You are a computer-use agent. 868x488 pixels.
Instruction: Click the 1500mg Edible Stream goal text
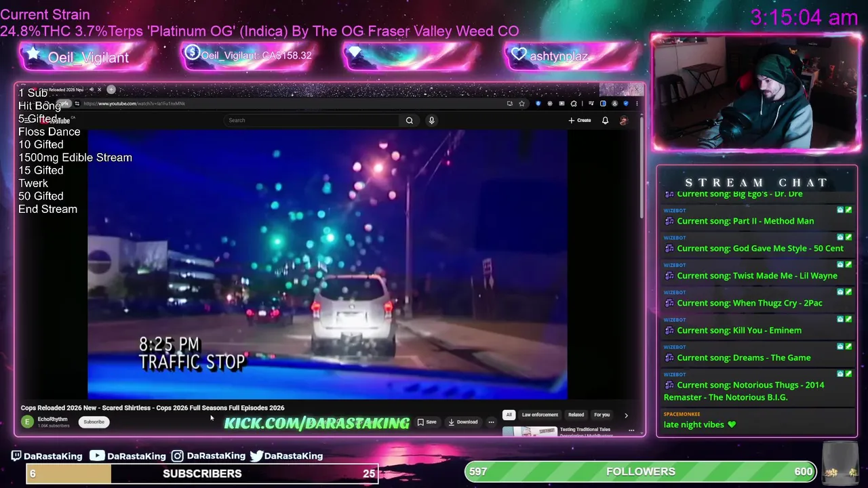[75, 157]
